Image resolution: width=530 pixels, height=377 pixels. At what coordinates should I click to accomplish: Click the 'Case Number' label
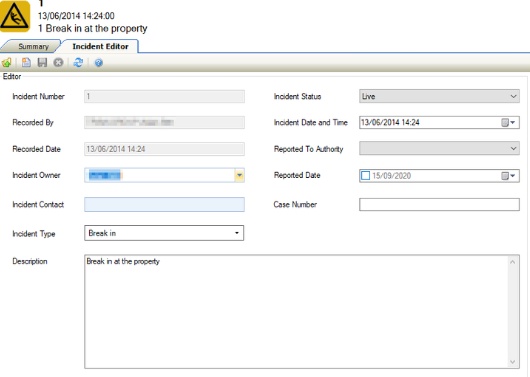(x=295, y=205)
